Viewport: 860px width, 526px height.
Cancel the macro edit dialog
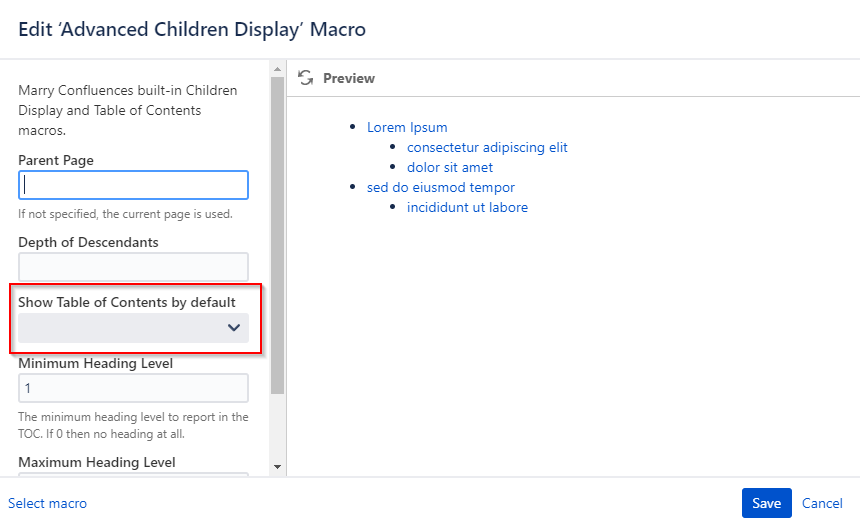[x=822, y=503]
